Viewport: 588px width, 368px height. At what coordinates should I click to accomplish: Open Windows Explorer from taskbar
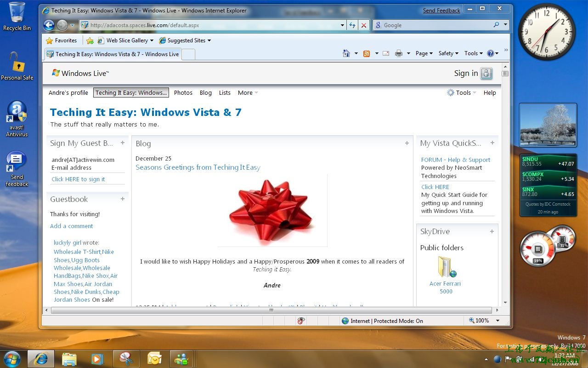[x=69, y=359]
